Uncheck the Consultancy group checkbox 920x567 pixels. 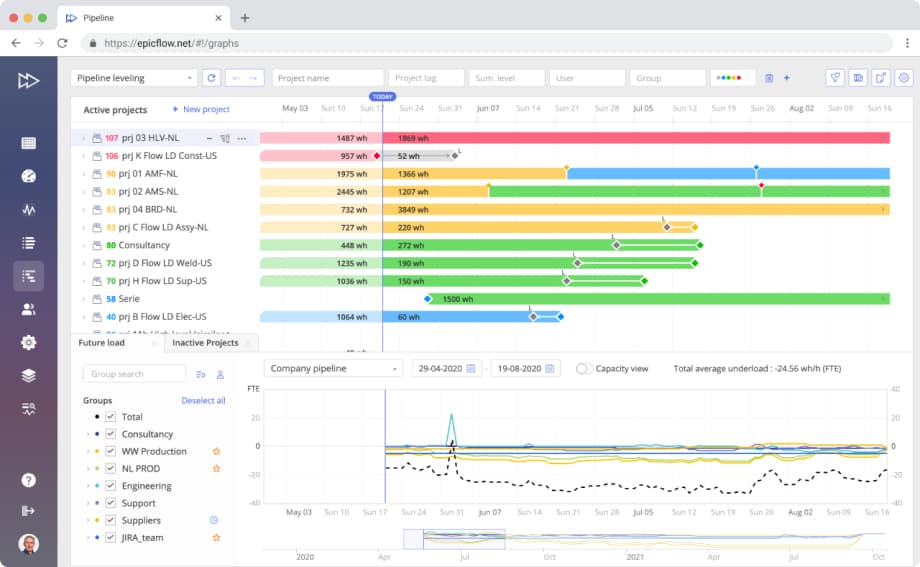[x=111, y=434]
